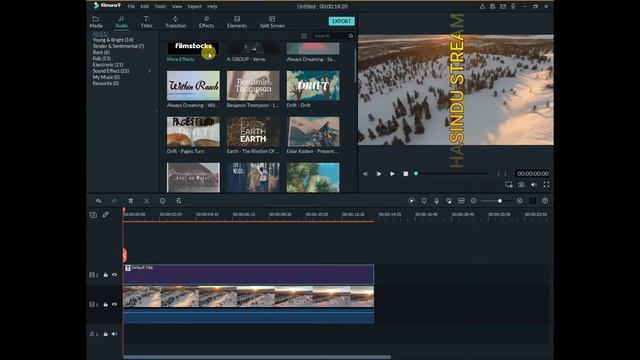Open the Edit menu
Screen dimensions: 640x360
pos(144,7)
